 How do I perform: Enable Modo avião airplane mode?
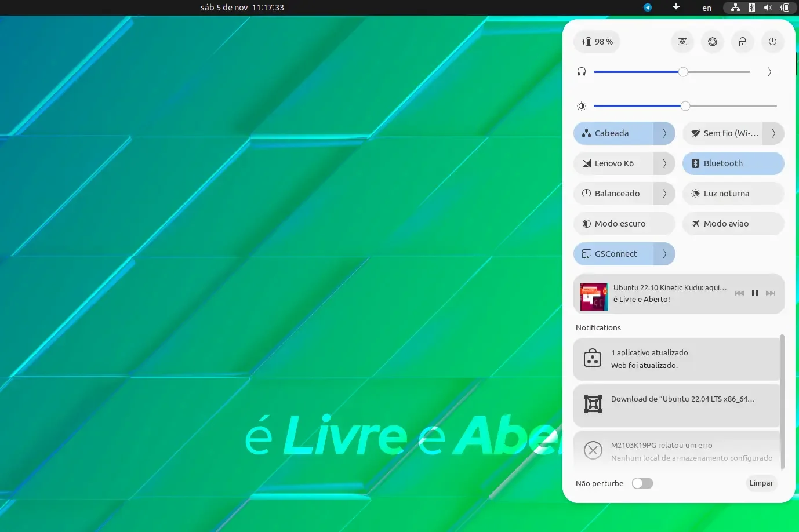(x=733, y=224)
